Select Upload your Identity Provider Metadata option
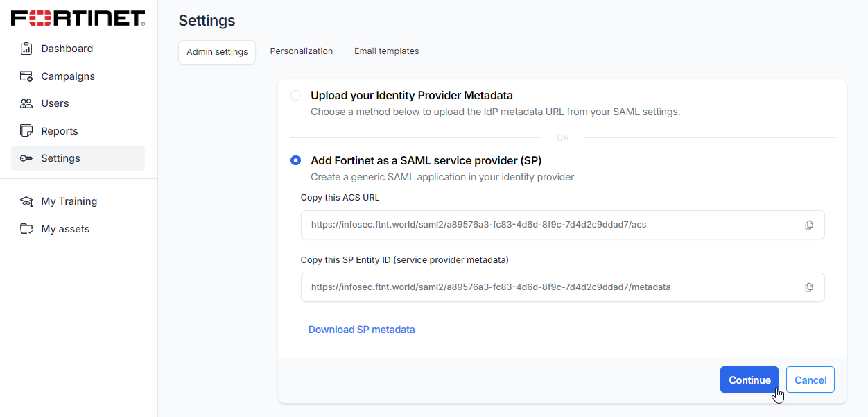This screenshot has width=868, height=417. pos(296,96)
